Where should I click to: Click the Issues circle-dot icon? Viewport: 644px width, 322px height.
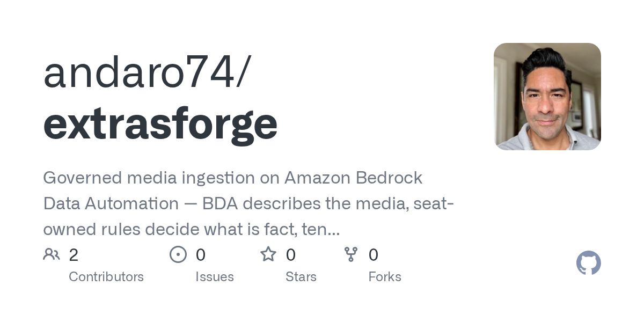coord(178,254)
